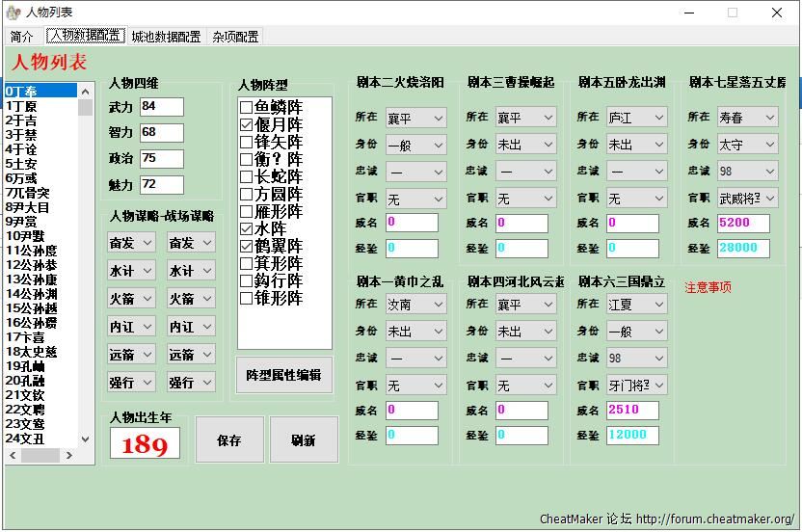Screen dimensions: 802x532
Task: Click the app icon in title bar
Action: point(13,13)
